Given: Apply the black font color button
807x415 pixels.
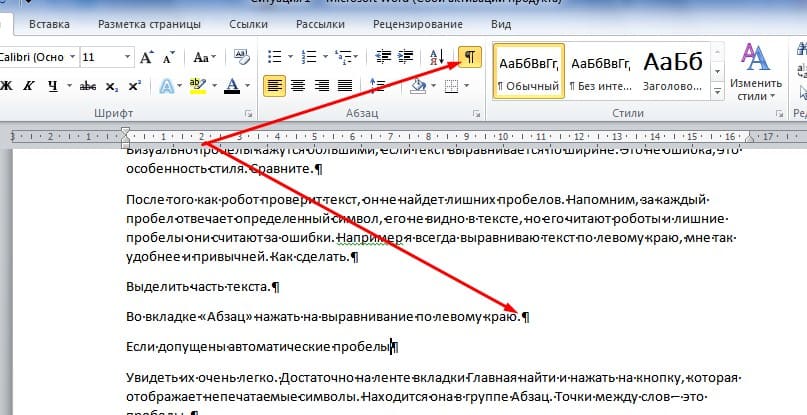Looking at the screenshot, I should pyautogui.click(x=232, y=86).
